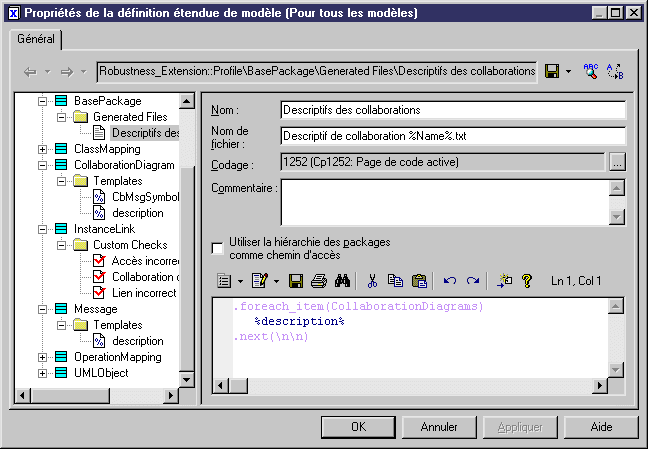Image resolution: width=648 pixels, height=449 pixels.
Task: Enable 'Utiliser la hiérarchie des packages' checkbox
Action: pyautogui.click(x=218, y=247)
